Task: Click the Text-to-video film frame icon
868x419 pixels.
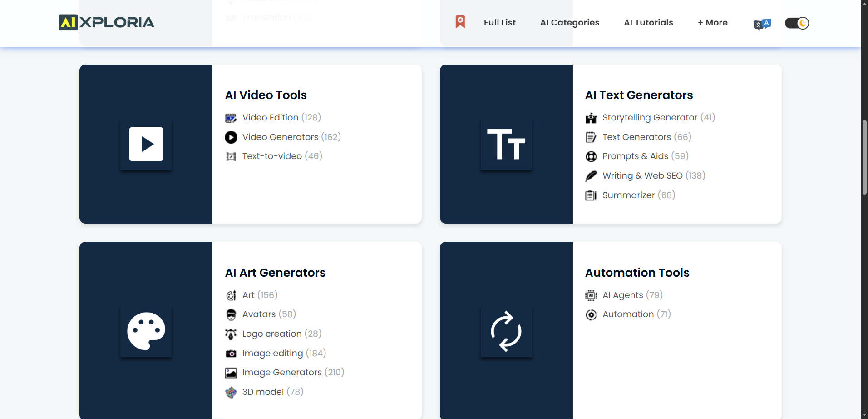Action: pyautogui.click(x=231, y=157)
